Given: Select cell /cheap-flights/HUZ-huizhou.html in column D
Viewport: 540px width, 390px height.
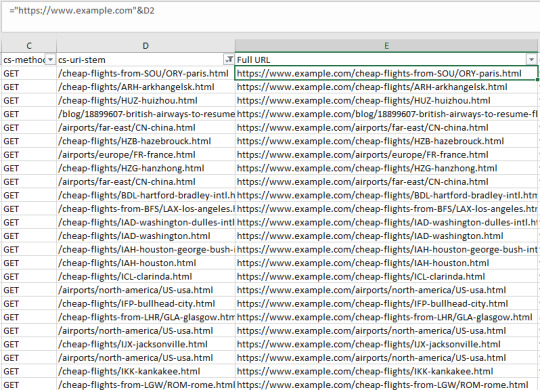Looking at the screenshot, I should point(146,101).
